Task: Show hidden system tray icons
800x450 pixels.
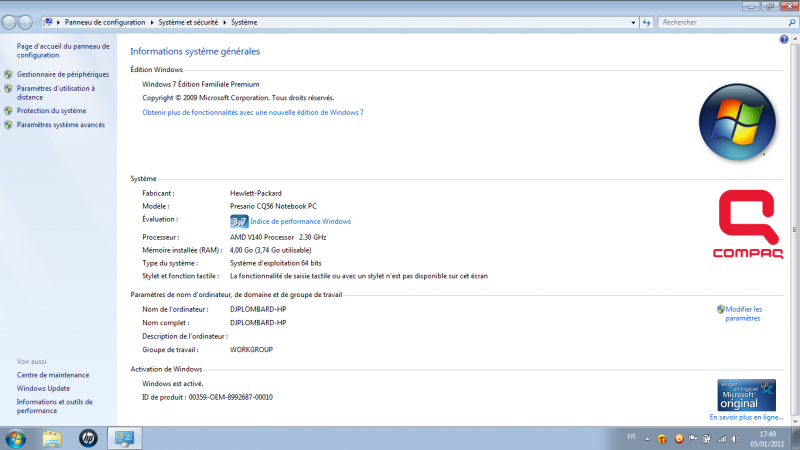Action: pos(646,438)
